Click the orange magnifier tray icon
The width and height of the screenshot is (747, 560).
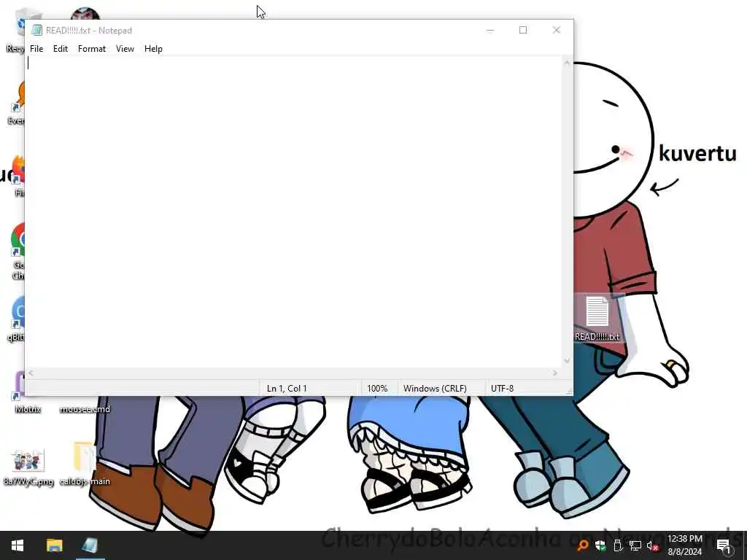click(582, 545)
